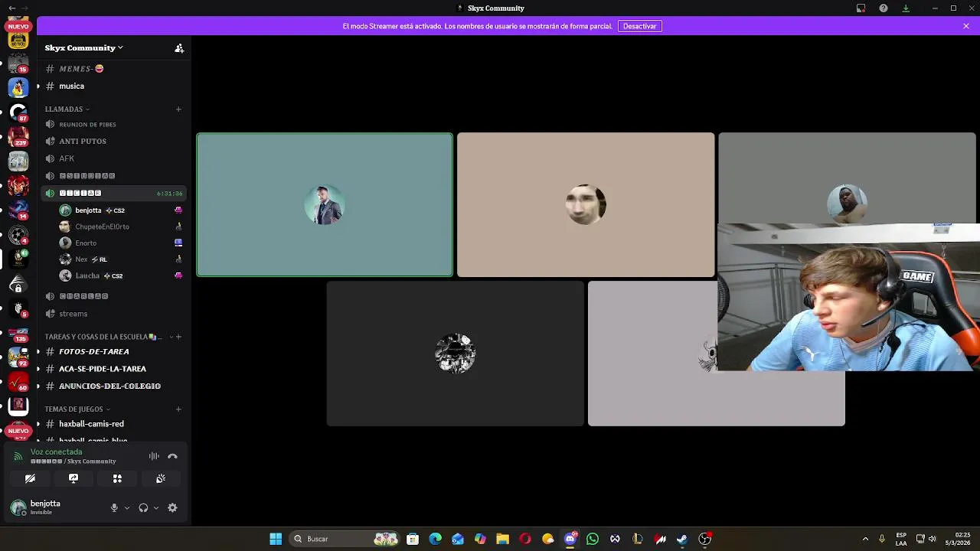This screenshot has height=551, width=980.
Task: Open the Skyx Community server dropdown
Action: coord(84,47)
